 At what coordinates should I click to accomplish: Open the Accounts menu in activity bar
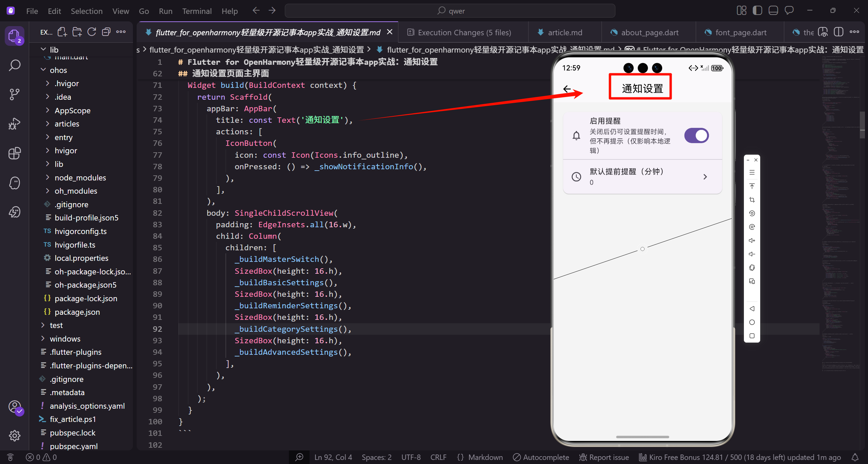[x=14, y=406]
